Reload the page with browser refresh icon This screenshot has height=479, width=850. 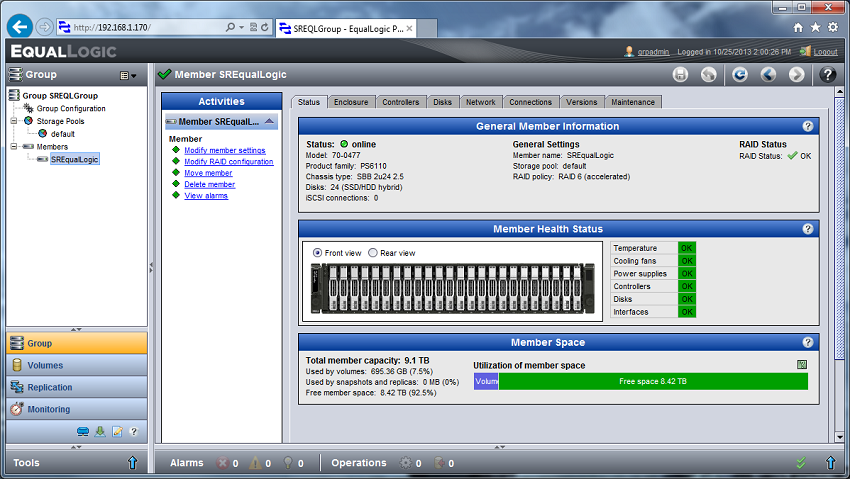click(x=265, y=27)
